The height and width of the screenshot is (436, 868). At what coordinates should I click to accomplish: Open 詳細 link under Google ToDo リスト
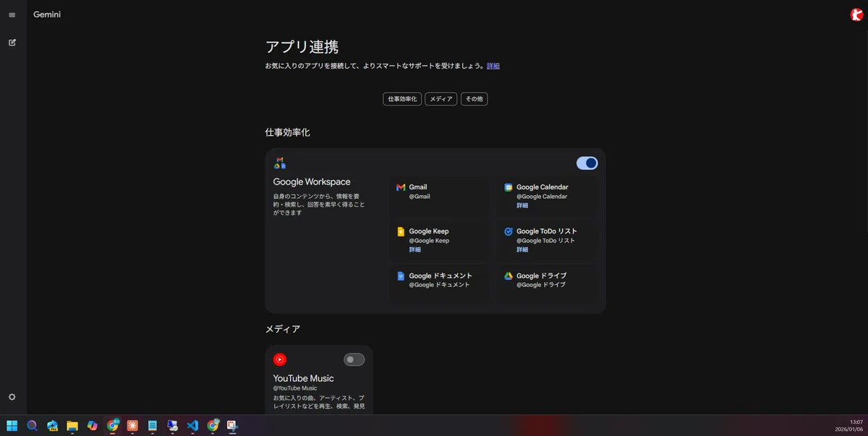click(522, 249)
